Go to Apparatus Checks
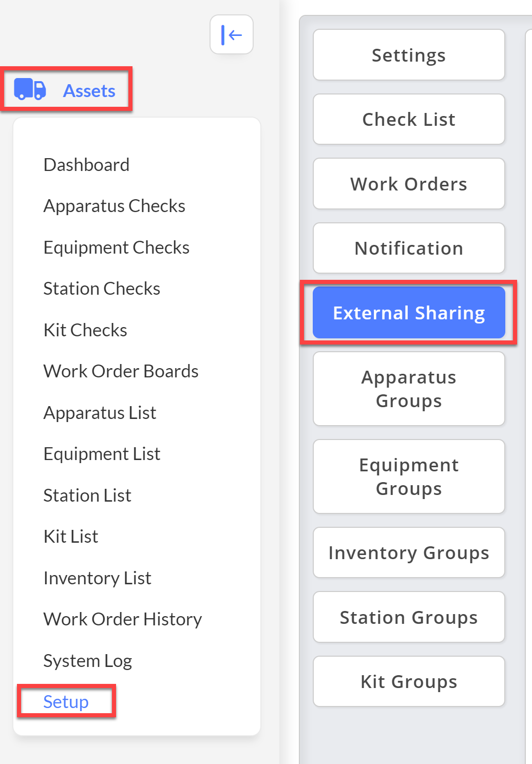Viewport: 532px width, 764px height. 114,206
